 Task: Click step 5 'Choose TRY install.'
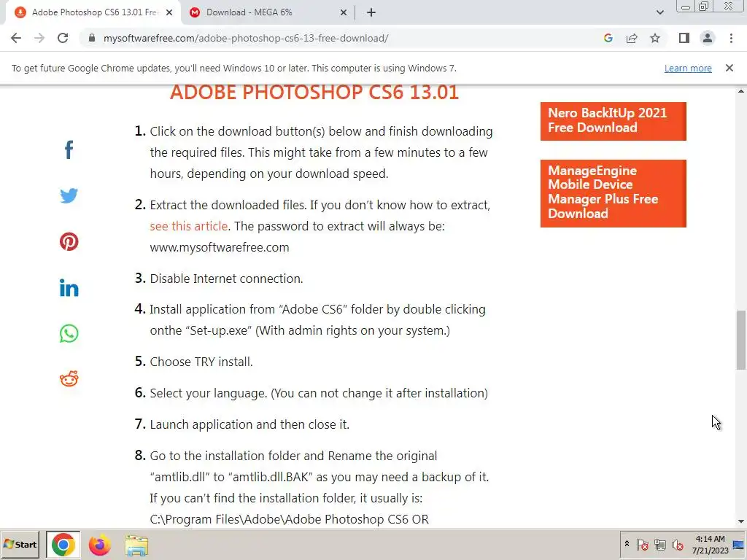201,362
